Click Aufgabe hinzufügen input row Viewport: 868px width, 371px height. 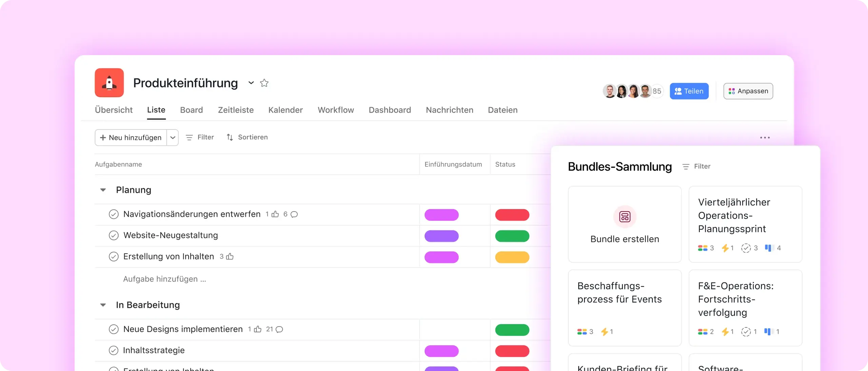tap(164, 279)
